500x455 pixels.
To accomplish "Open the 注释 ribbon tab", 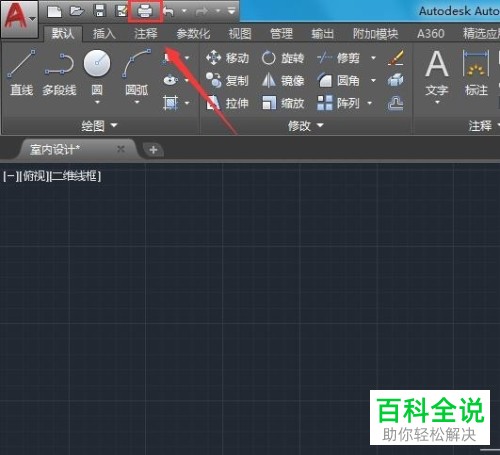I will 145,34.
